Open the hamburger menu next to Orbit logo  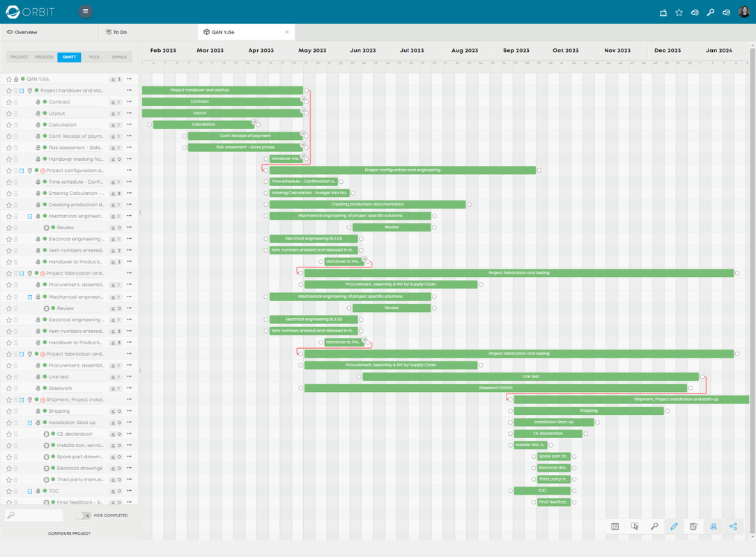[85, 12]
